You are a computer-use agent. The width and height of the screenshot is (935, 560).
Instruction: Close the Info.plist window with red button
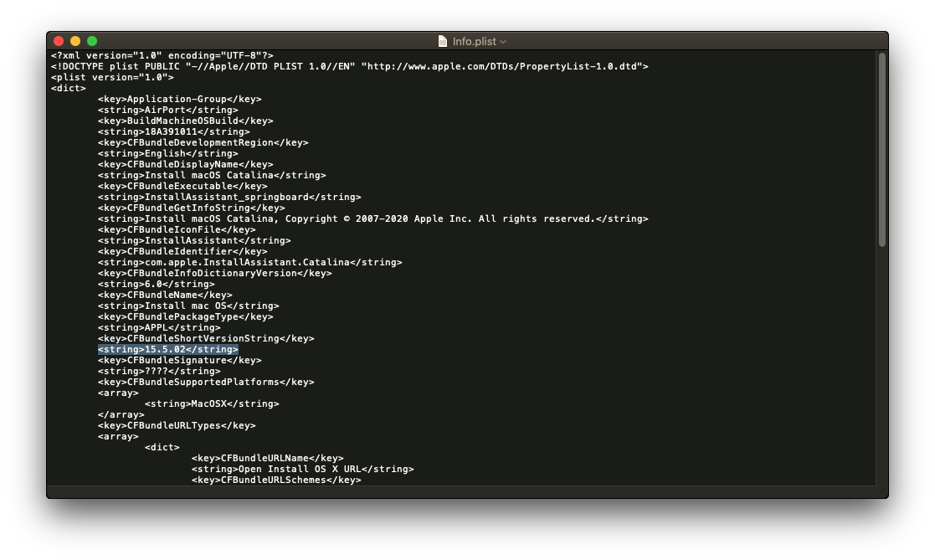[x=59, y=41]
